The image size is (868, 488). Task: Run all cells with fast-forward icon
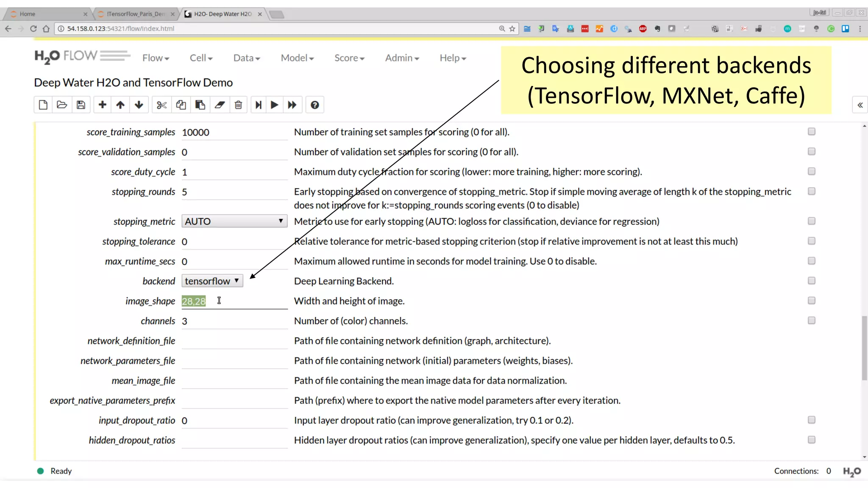coord(292,105)
